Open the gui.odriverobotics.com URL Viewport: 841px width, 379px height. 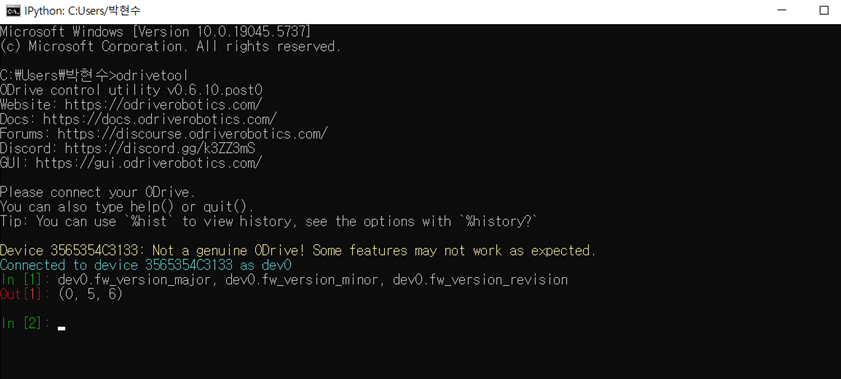[x=149, y=163]
